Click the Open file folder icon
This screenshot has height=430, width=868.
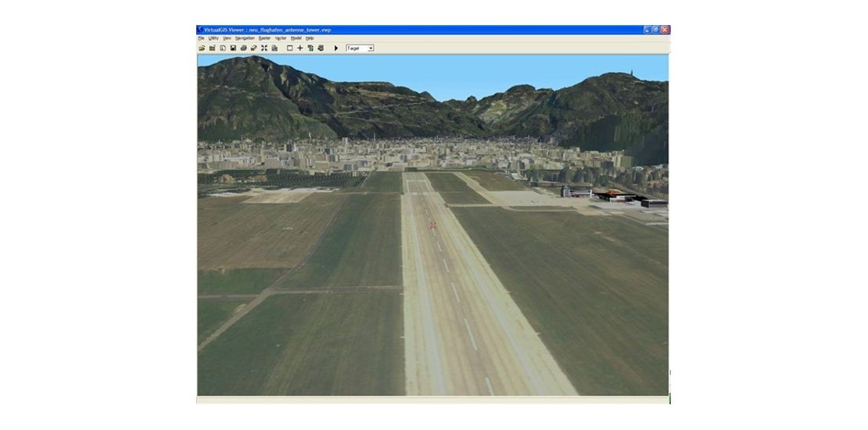[202, 48]
